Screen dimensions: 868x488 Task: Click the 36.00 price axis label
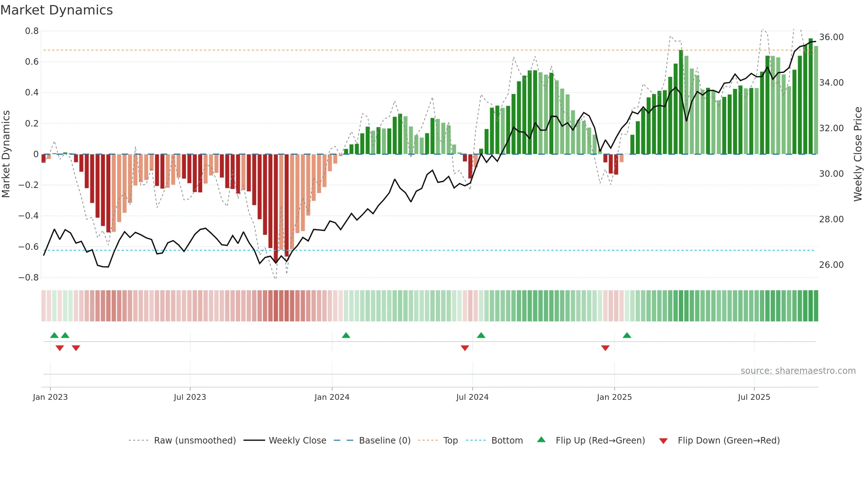(831, 37)
